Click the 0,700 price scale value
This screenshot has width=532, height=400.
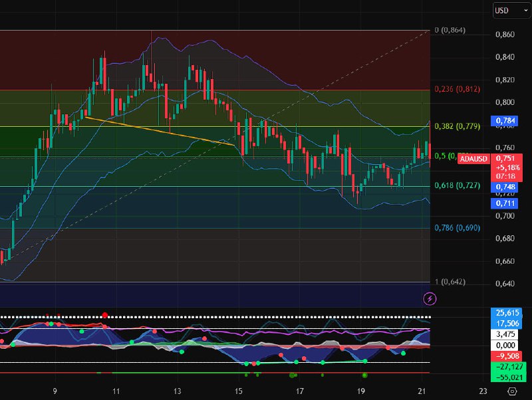[505, 215]
